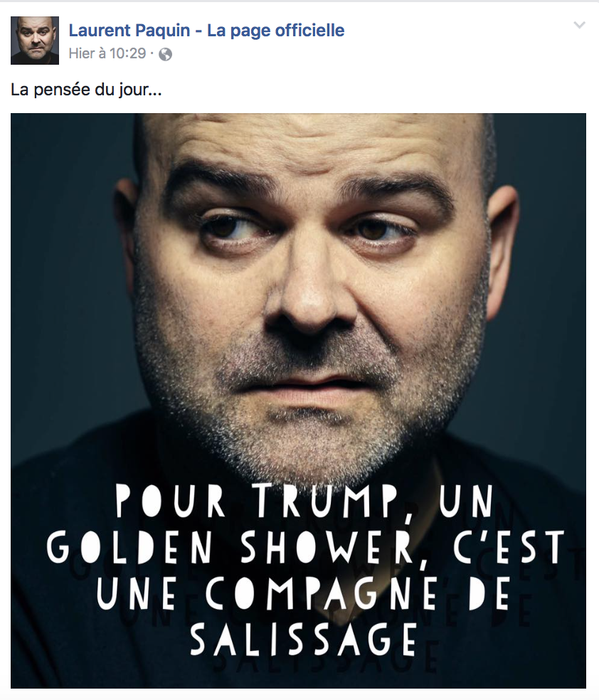Image resolution: width=599 pixels, height=700 pixels.
Task: Open the posted portrait photo
Action: (x=298, y=401)
